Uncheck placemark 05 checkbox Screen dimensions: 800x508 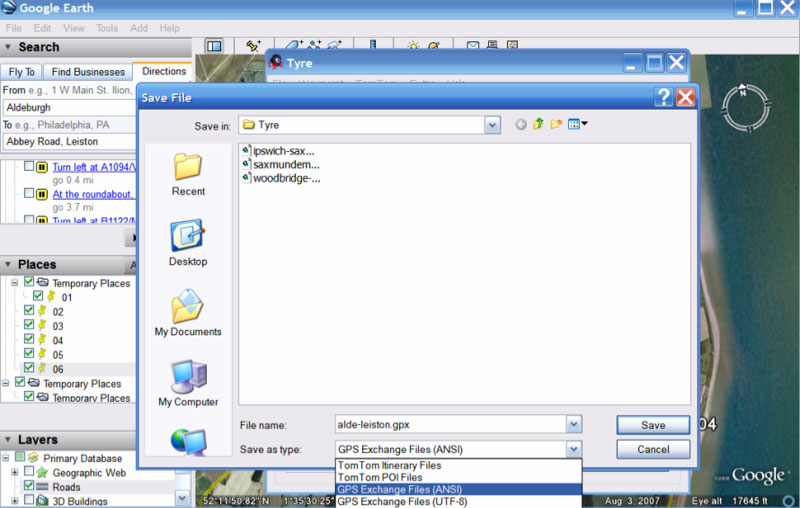(x=29, y=353)
